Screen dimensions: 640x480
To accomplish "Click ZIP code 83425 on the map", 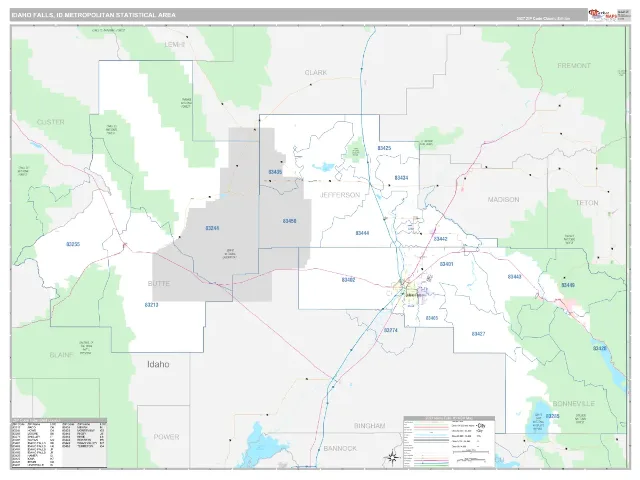I will [384, 148].
